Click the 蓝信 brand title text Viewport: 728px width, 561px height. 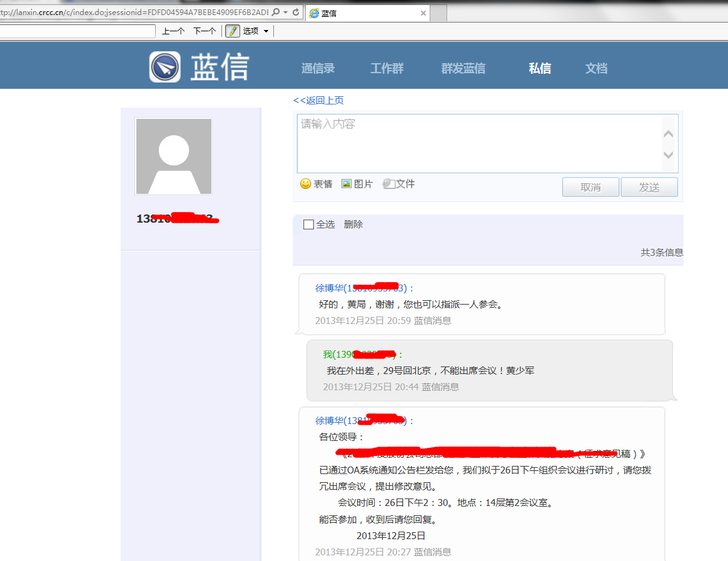pos(220,67)
